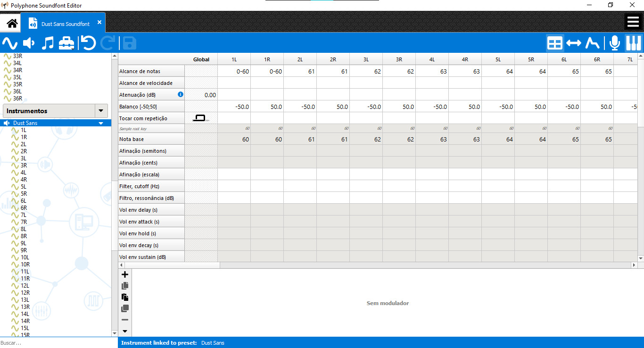Undo the last action

click(88, 43)
